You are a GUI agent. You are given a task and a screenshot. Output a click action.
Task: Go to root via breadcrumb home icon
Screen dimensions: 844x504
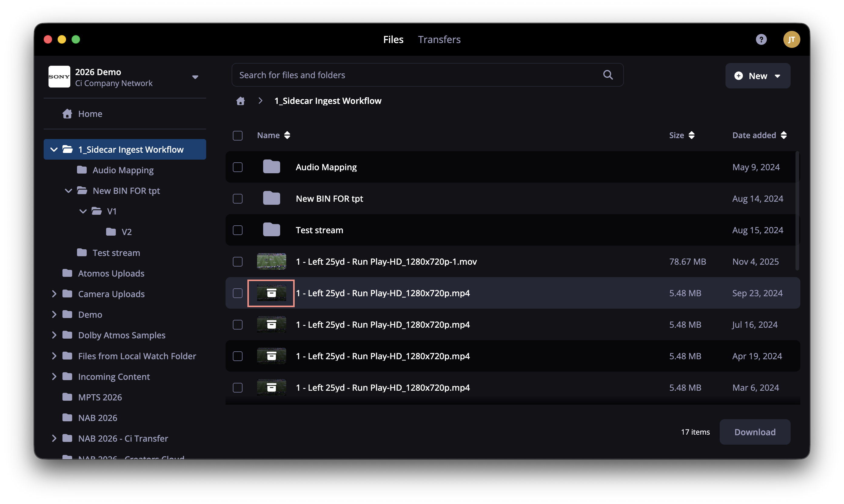(240, 101)
